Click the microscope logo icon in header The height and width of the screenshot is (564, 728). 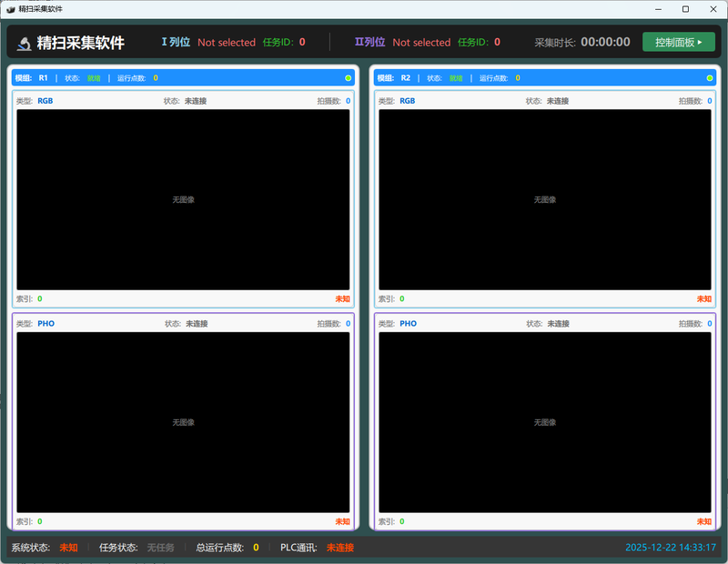23,43
